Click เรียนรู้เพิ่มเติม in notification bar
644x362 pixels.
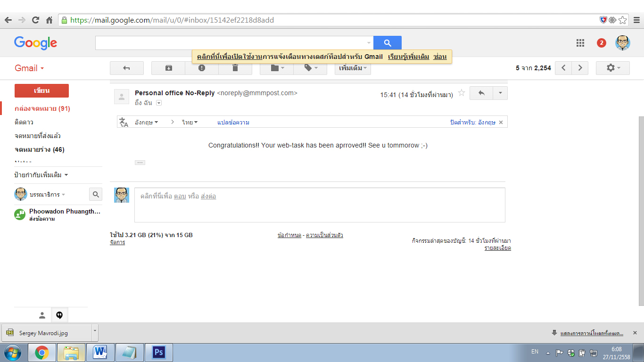(408, 57)
